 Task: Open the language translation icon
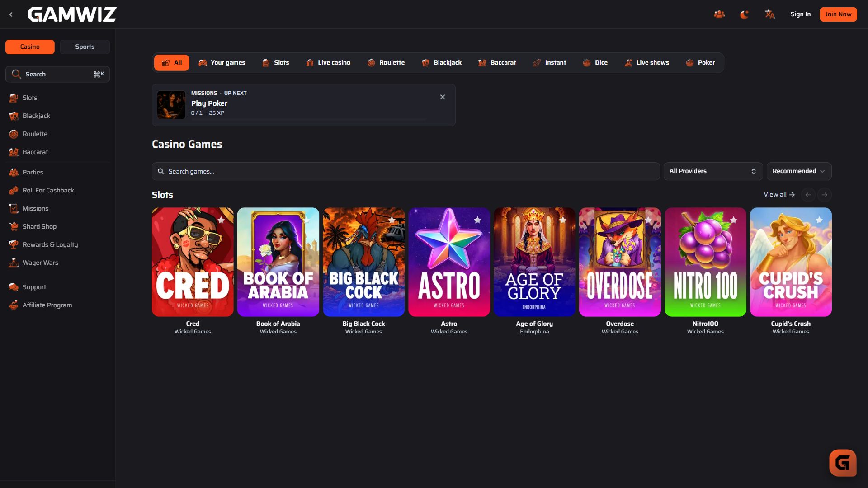tap(769, 14)
